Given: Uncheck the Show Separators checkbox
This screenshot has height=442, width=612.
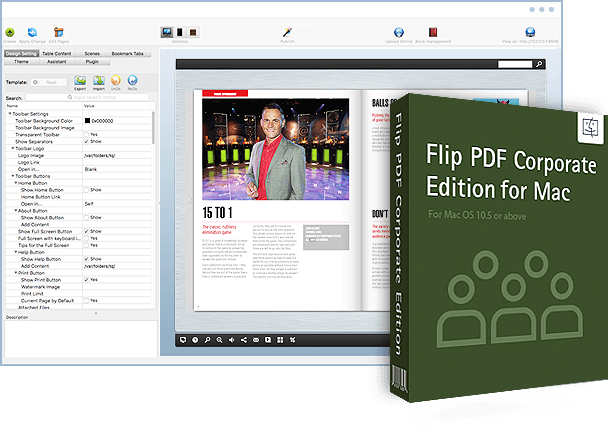Looking at the screenshot, I should (x=86, y=141).
